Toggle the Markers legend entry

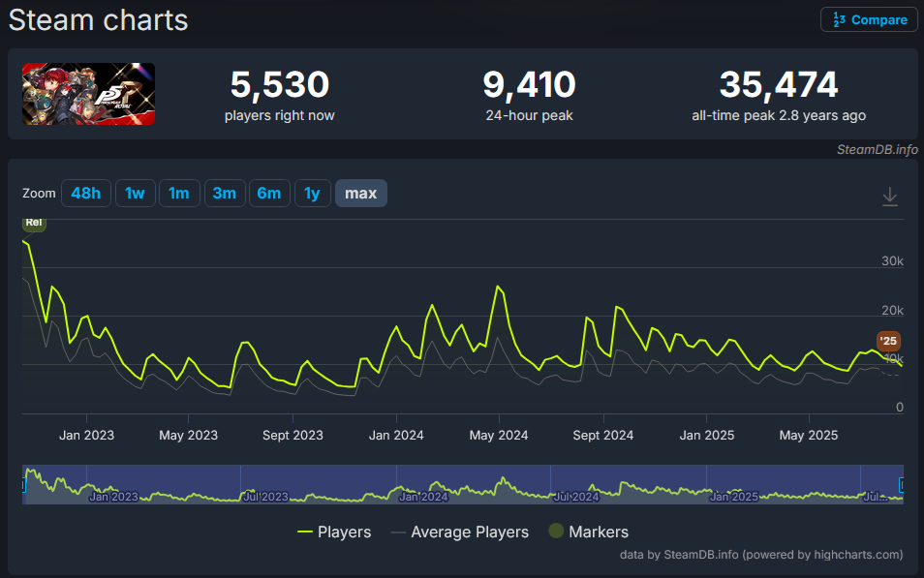coord(588,532)
